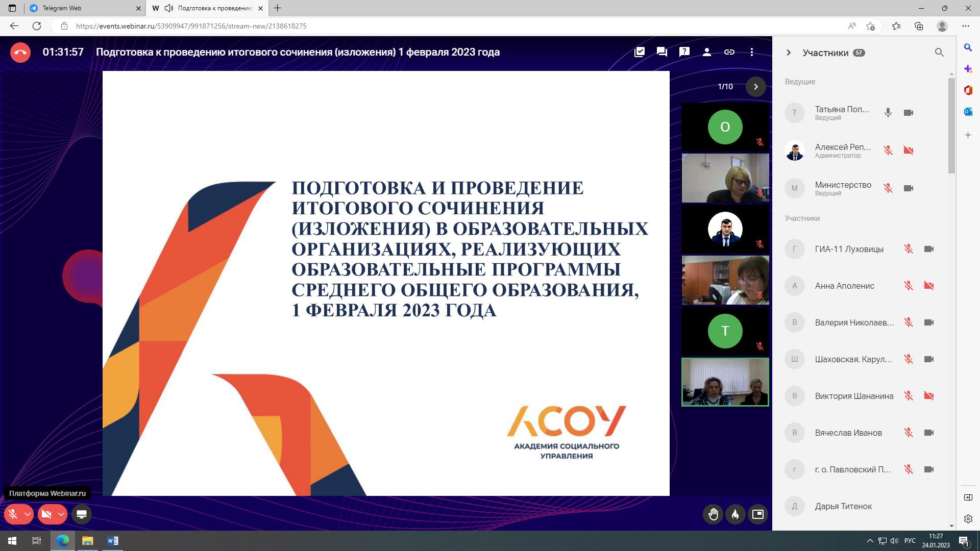The image size is (980, 551).
Task: Open the three-dot more options menu
Action: click(x=752, y=52)
